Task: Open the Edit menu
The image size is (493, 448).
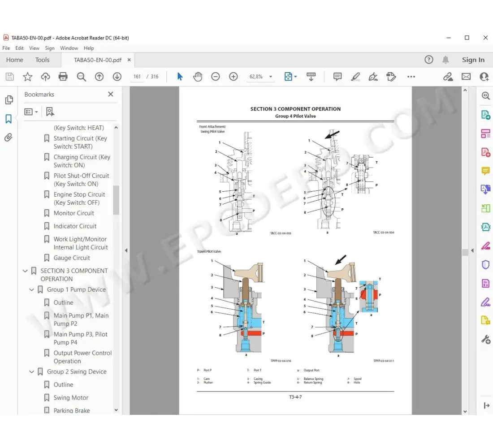Action: click(19, 48)
